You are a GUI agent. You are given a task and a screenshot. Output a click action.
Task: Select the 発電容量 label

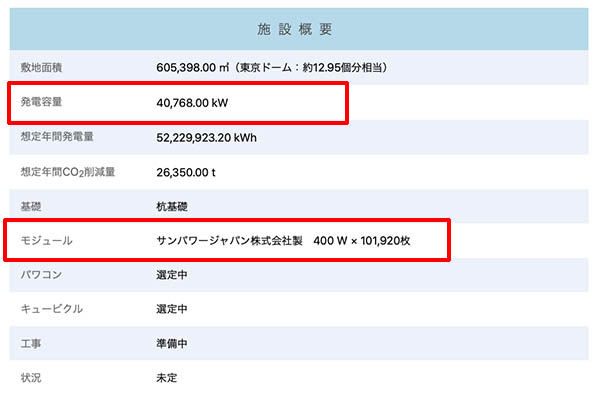[x=43, y=102]
